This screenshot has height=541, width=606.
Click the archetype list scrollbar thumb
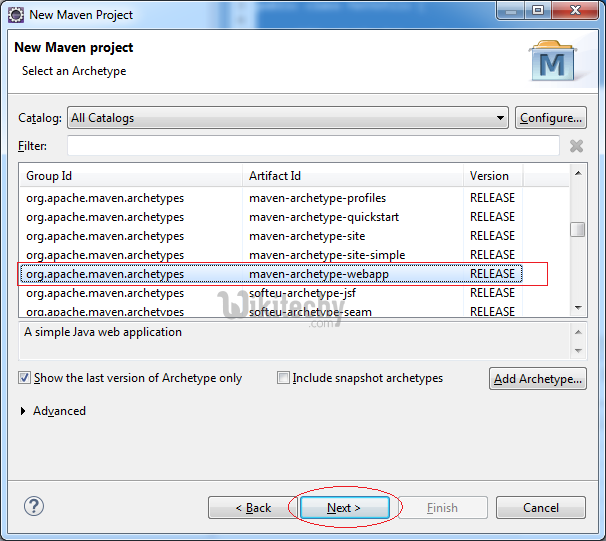(x=578, y=229)
